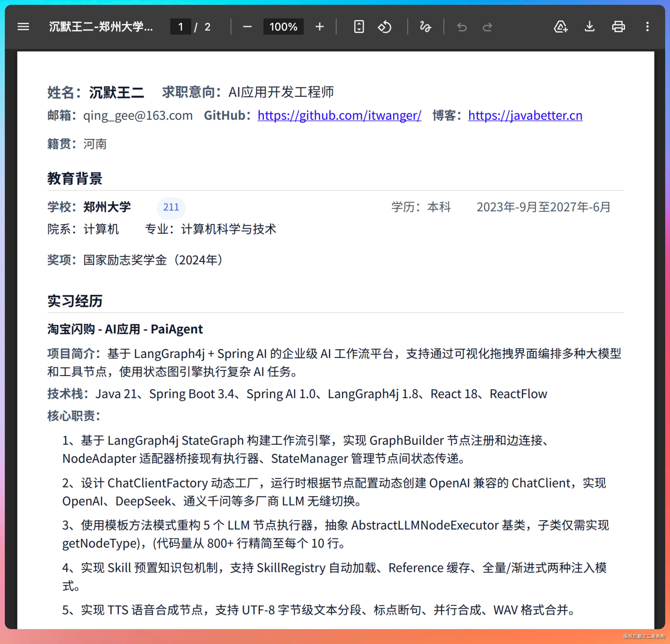Click the document title in toolbar
This screenshot has width=670, height=644.
pyautogui.click(x=101, y=27)
